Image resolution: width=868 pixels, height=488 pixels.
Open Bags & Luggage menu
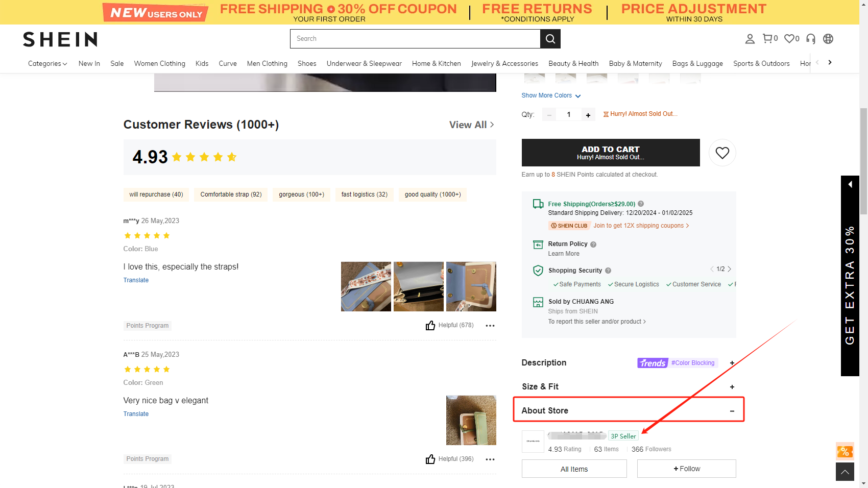pyautogui.click(x=697, y=63)
